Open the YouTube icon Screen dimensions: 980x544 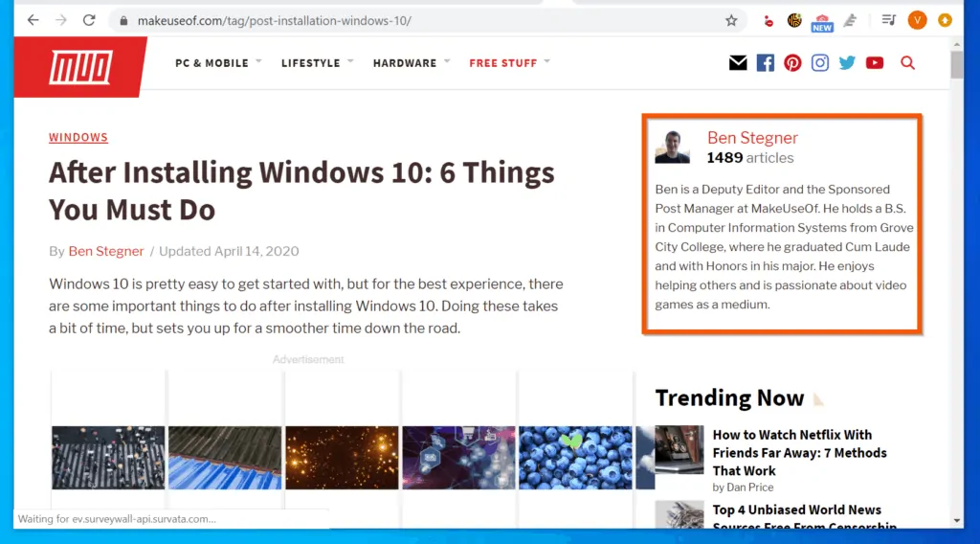coord(875,62)
